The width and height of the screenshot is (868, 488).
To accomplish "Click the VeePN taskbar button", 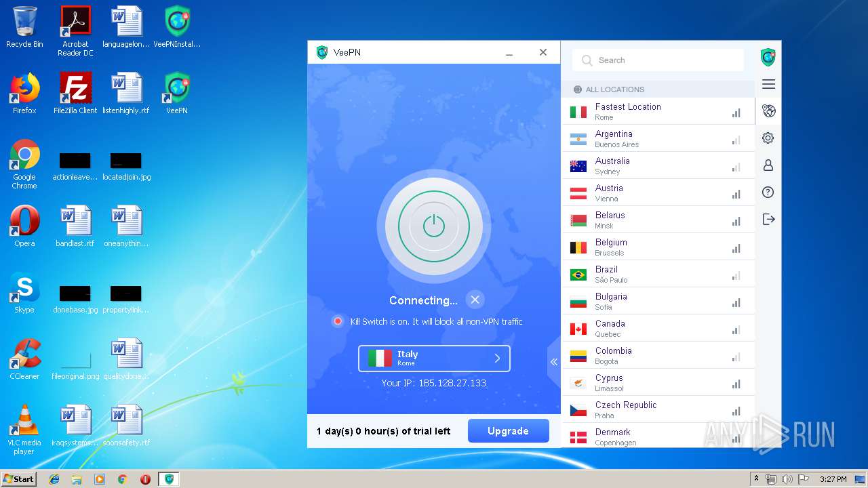I will coord(169,479).
